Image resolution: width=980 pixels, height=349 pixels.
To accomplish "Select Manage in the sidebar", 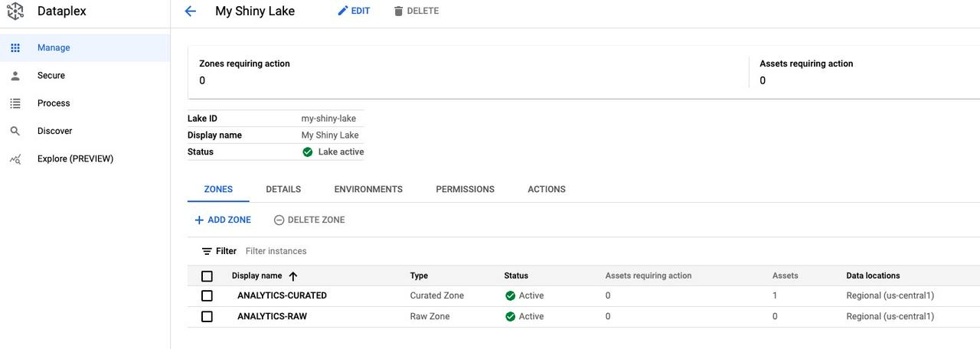I will [x=85, y=47].
